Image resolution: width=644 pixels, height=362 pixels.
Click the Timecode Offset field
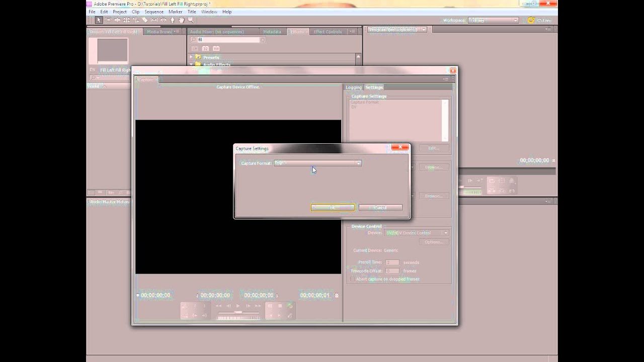(392, 271)
